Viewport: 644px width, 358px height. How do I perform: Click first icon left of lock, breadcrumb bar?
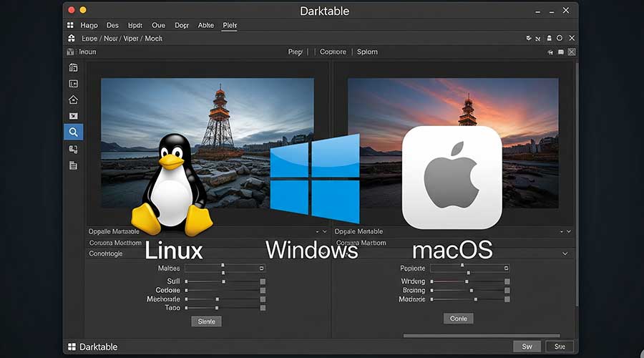[x=529, y=38]
